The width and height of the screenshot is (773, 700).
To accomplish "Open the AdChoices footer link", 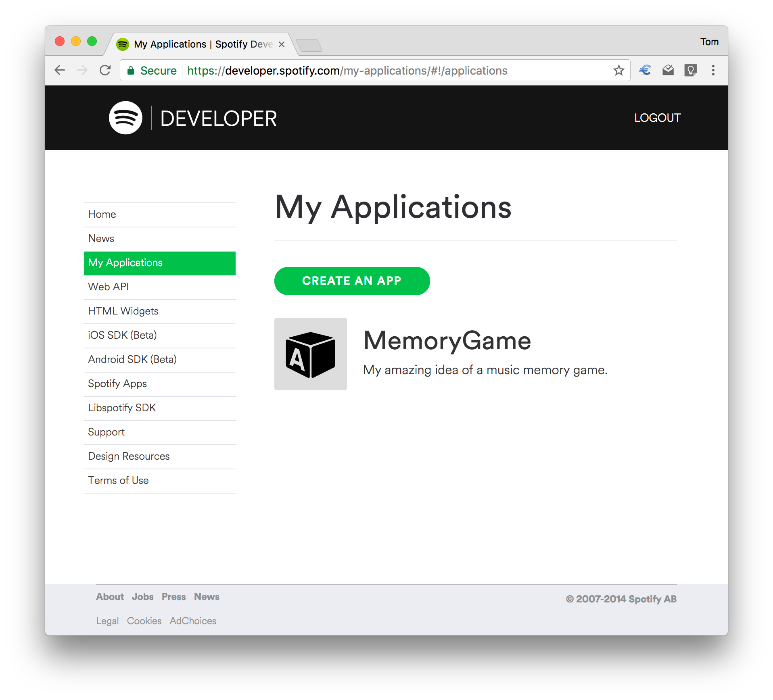I will pos(193,621).
